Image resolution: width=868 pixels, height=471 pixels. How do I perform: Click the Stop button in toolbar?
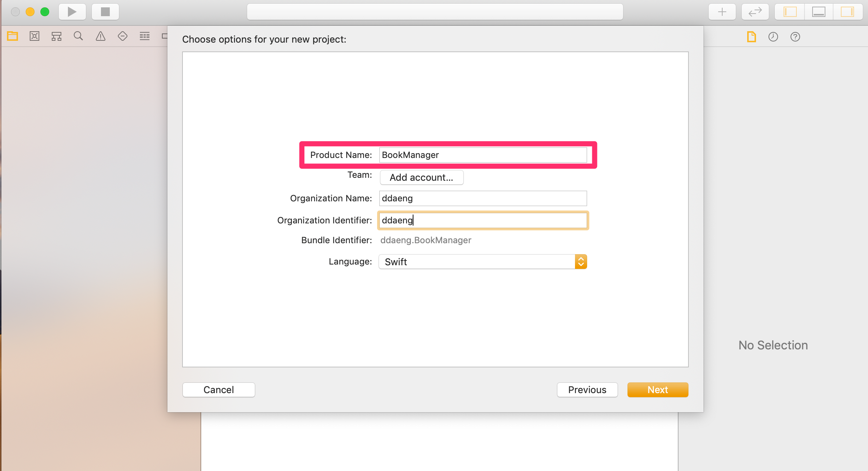(x=105, y=12)
